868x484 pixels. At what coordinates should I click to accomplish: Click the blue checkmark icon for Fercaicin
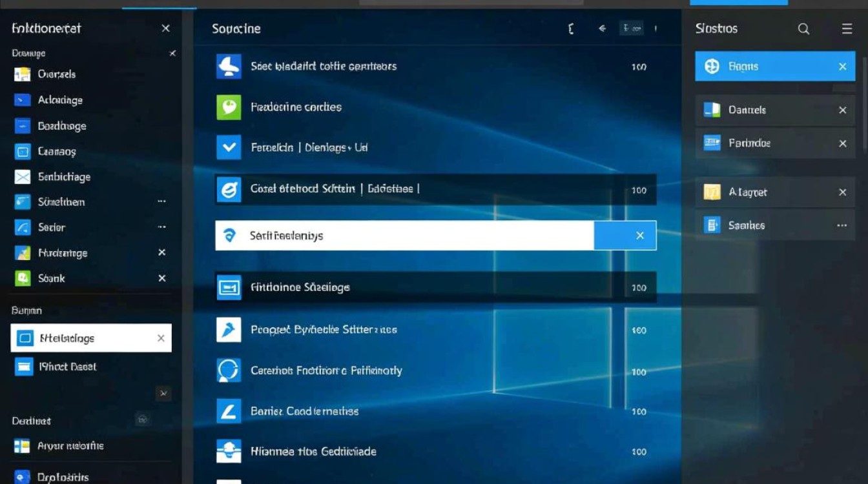point(229,147)
